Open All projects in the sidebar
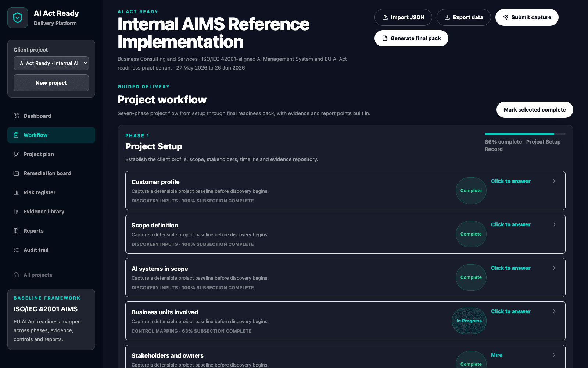The width and height of the screenshot is (588, 368). click(x=51, y=275)
